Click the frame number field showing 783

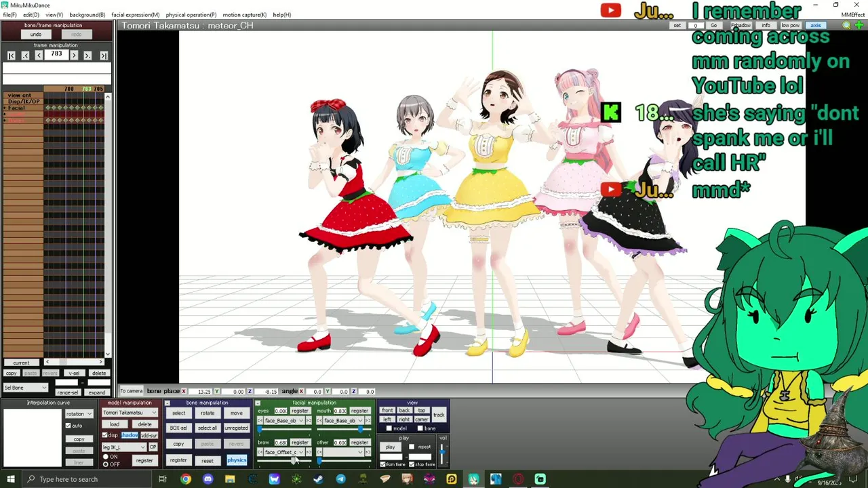pos(56,56)
